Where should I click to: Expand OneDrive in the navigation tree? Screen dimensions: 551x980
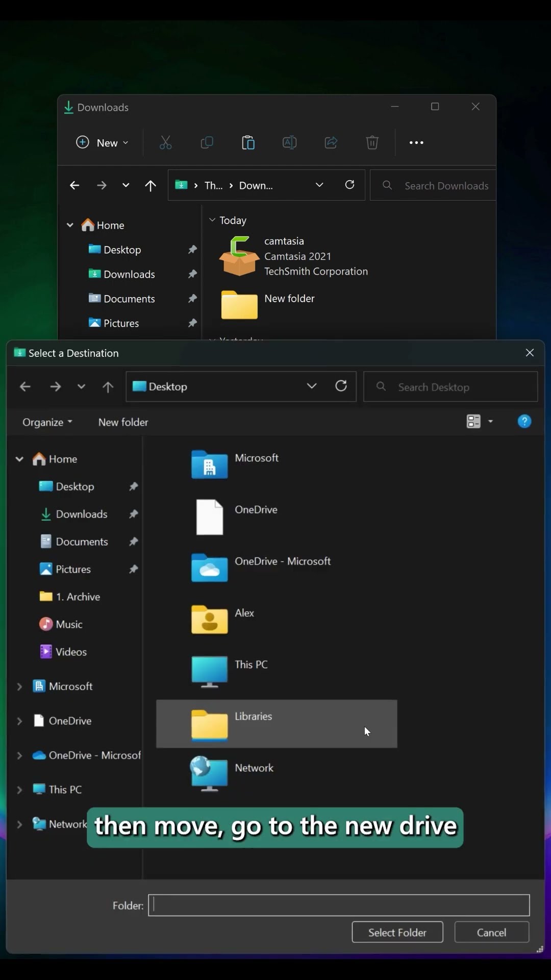tap(19, 721)
